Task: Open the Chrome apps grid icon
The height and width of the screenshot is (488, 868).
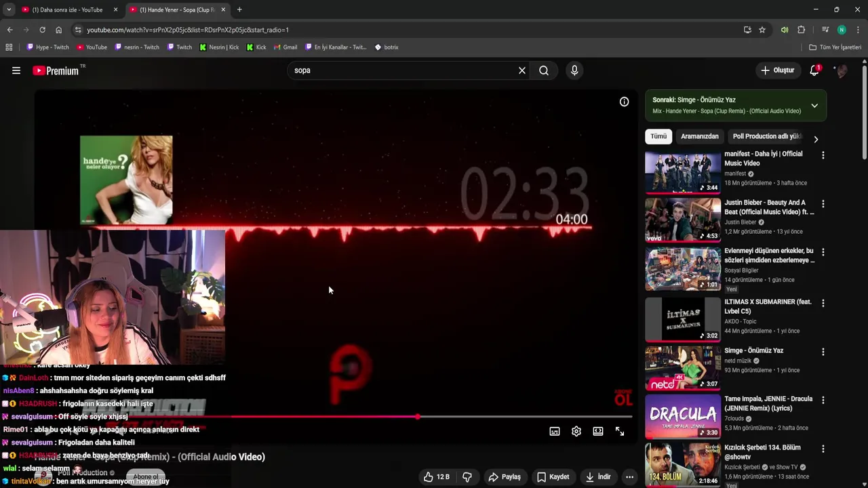Action: coord(9,47)
